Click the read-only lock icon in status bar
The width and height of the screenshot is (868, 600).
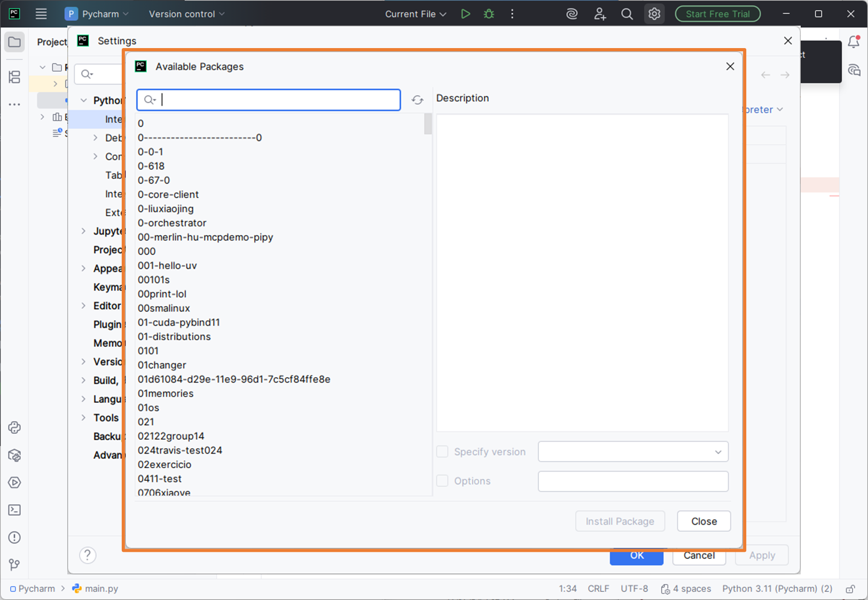pyautogui.click(x=850, y=589)
